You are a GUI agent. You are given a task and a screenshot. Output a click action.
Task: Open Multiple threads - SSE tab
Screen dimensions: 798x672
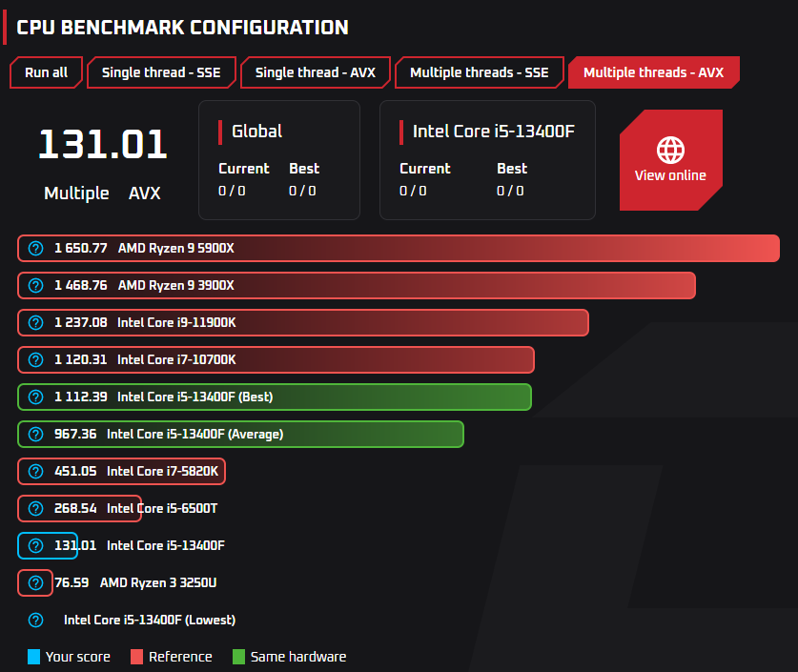(480, 72)
